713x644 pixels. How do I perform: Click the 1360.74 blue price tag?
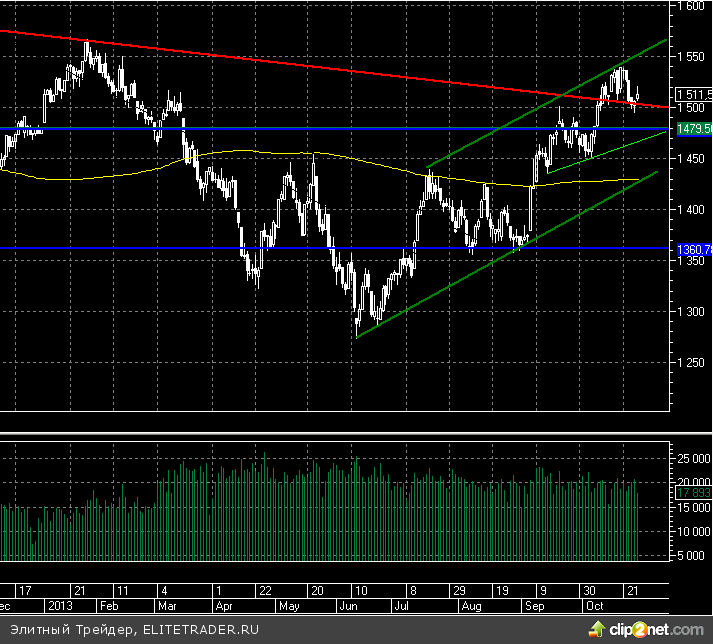click(694, 248)
